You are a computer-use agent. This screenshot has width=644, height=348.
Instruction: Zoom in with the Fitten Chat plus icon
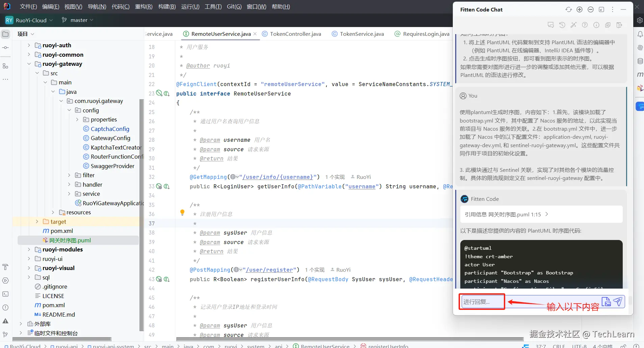pyautogui.click(x=579, y=9)
